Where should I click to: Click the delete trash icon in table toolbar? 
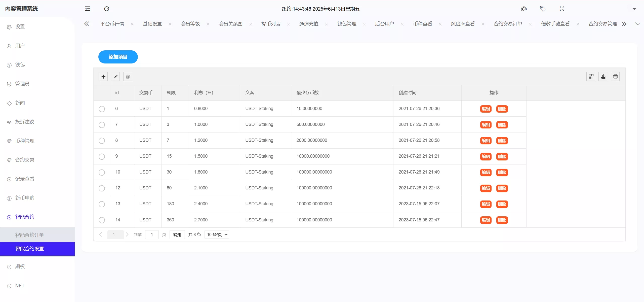pyautogui.click(x=127, y=76)
